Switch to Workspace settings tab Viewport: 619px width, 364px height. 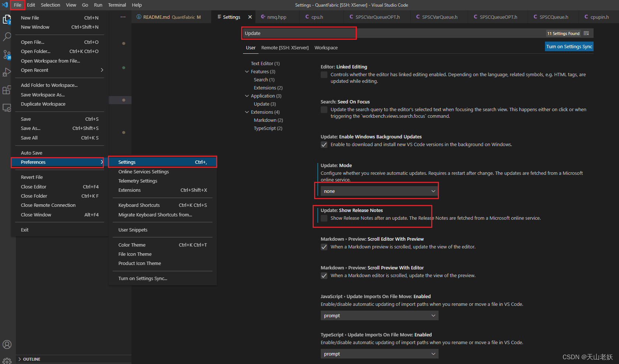click(326, 47)
